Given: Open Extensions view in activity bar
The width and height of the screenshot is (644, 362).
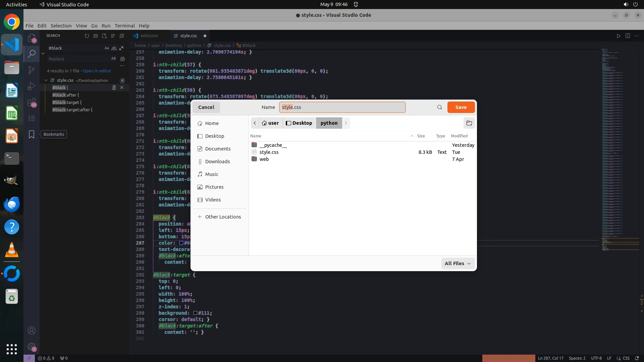Looking at the screenshot, I should tap(32, 102).
